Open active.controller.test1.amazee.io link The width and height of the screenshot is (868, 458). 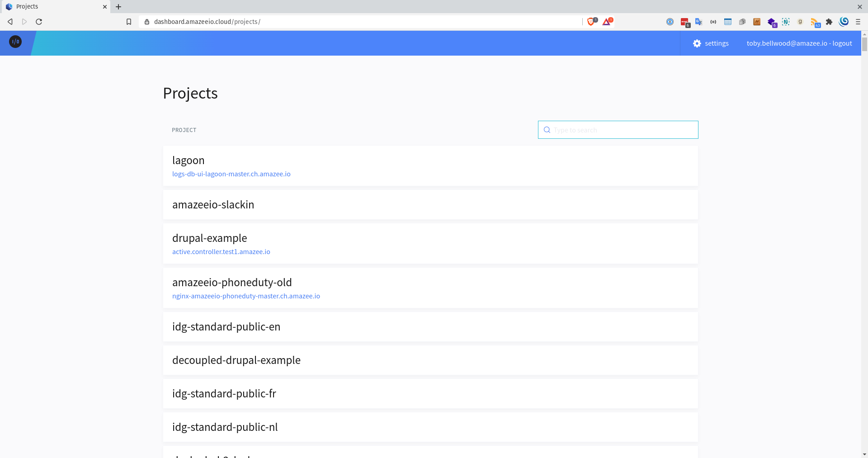click(221, 252)
